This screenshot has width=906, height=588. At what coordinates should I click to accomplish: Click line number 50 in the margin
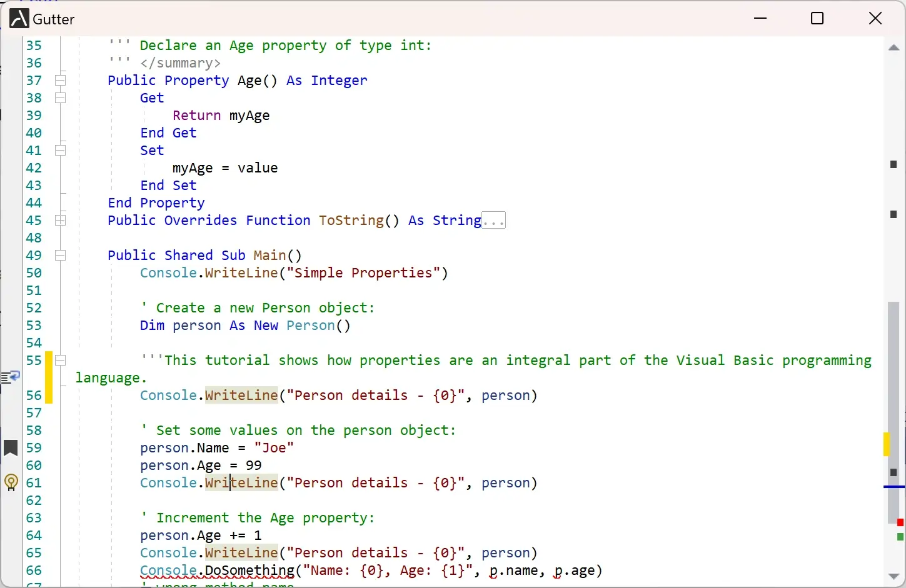pos(34,273)
